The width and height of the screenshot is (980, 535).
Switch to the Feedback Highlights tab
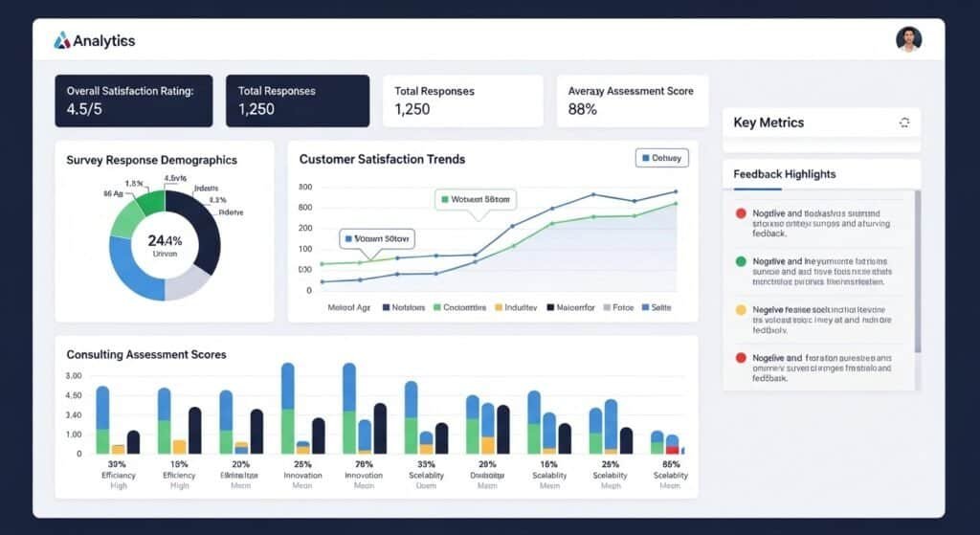point(785,174)
